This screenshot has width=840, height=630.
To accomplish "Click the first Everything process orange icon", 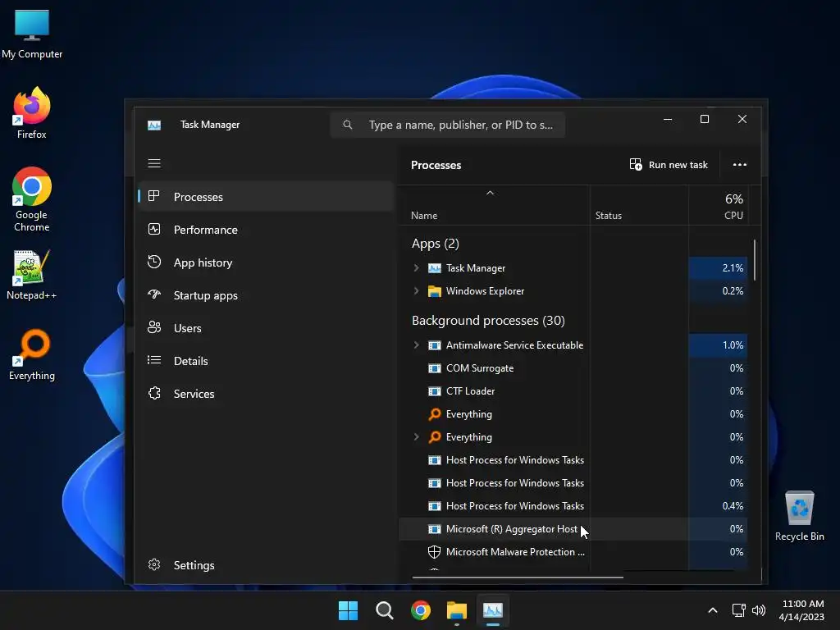I will click(x=435, y=414).
